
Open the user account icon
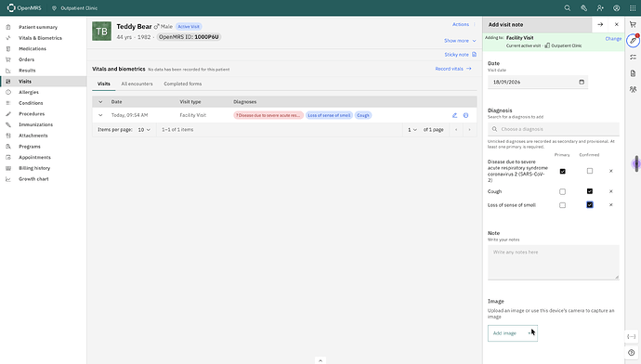coord(617,7)
